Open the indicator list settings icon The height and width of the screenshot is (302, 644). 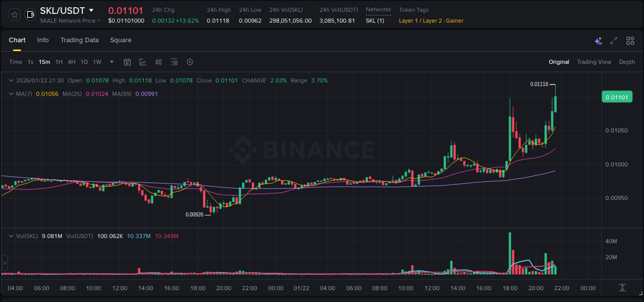(x=174, y=62)
